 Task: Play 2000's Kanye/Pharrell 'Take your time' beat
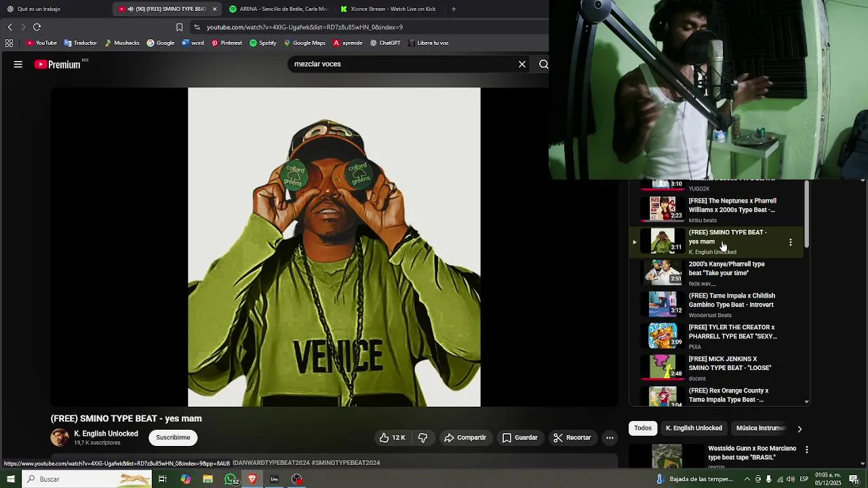click(715, 272)
